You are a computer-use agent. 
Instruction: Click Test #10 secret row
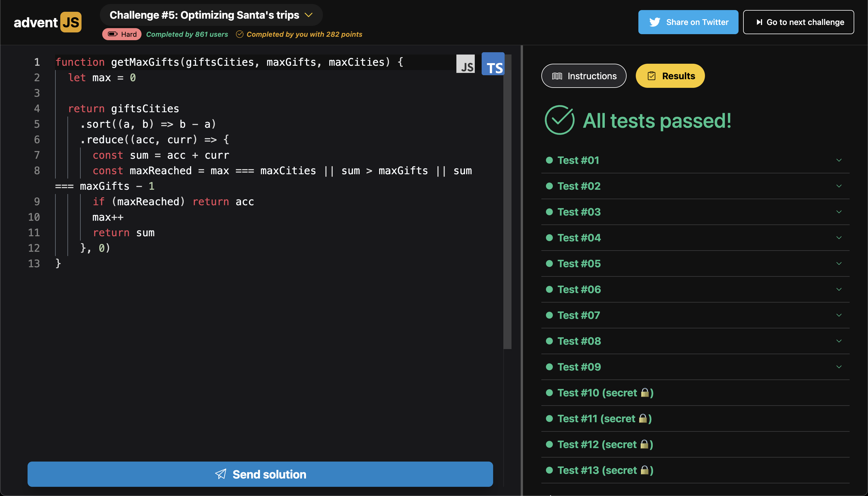coord(695,393)
